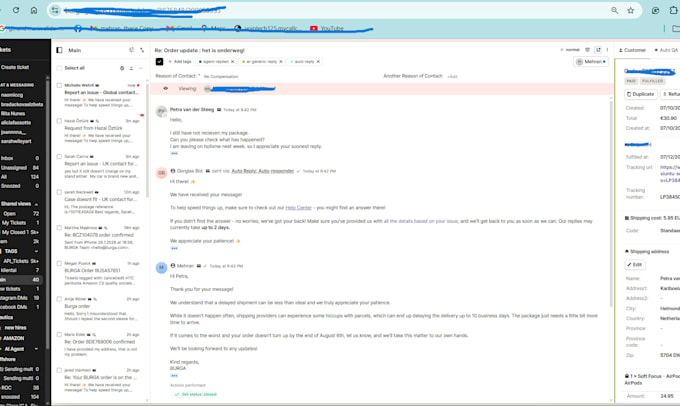Open the browser zoom magnifier icon
Image resolution: width=680 pixels, height=406 pixels.
pyautogui.click(x=615, y=10)
